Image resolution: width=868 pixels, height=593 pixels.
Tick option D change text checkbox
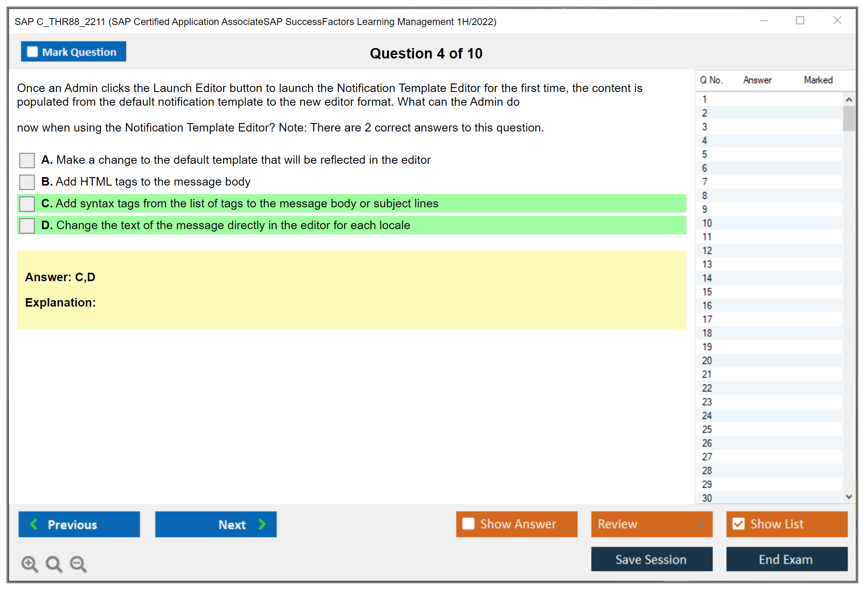coord(27,226)
